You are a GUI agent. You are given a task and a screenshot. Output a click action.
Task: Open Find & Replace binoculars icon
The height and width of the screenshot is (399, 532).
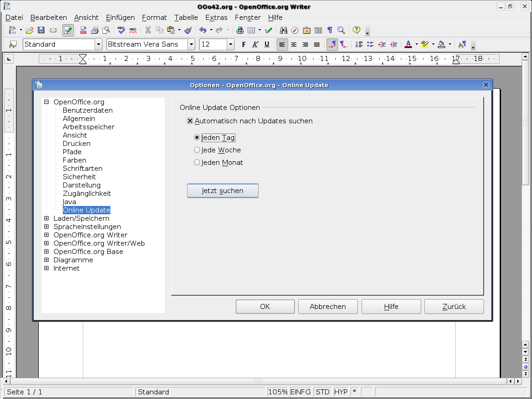pyautogui.click(x=283, y=30)
